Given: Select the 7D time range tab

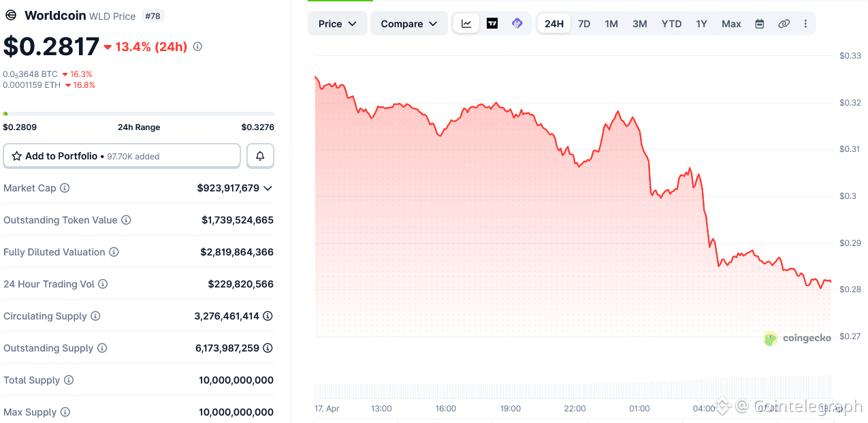Looking at the screenshot, I should click(584, 24).
